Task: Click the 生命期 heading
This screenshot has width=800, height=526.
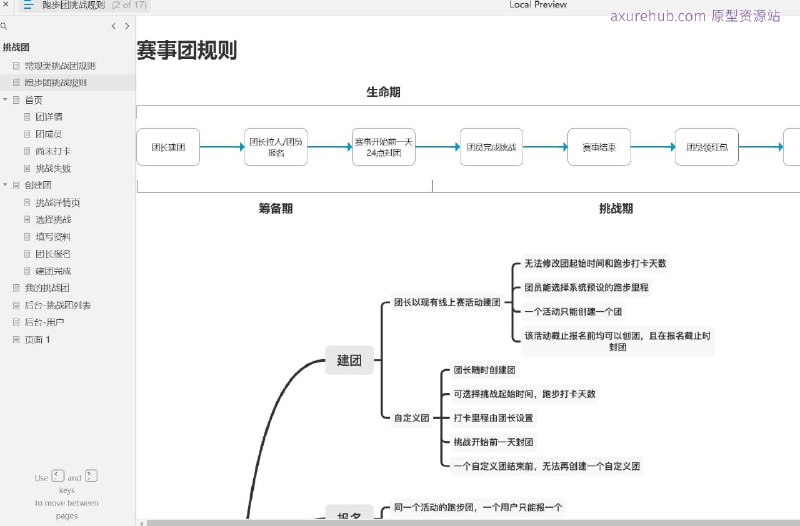Action: pyautogui.click(x=383, y=92)
